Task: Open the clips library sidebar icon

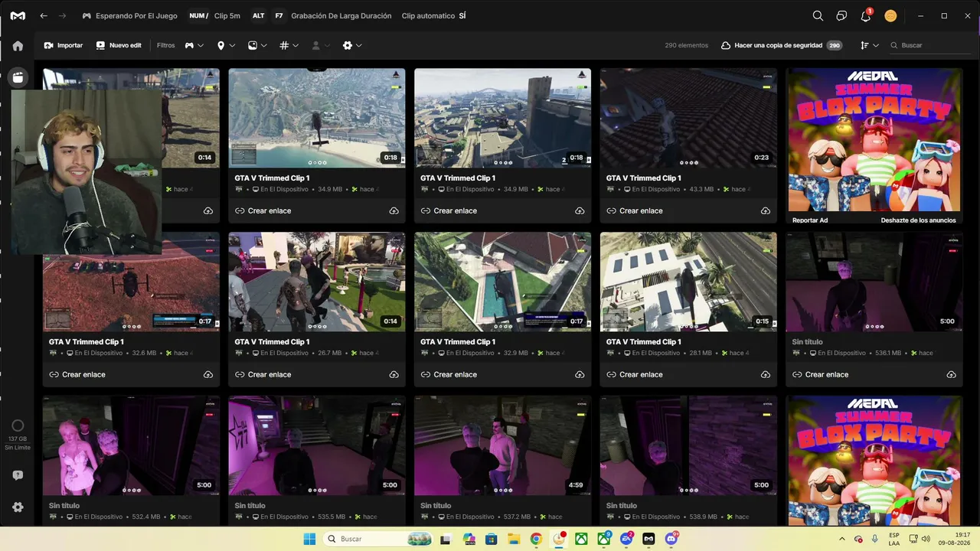Action: click(18, 77)
